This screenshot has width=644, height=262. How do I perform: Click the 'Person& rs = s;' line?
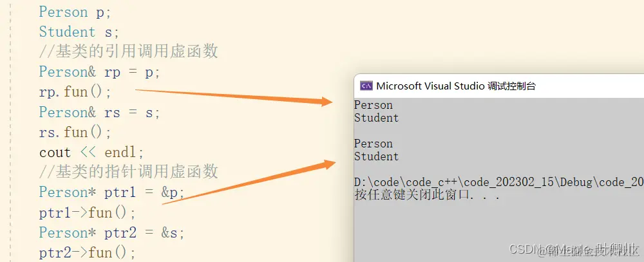tap(99, 112)
